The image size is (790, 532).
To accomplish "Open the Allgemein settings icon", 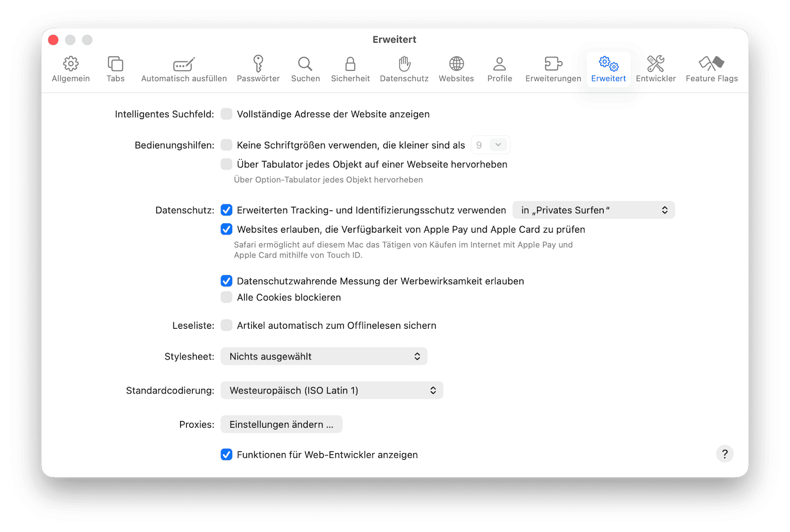I will (71, 65).
